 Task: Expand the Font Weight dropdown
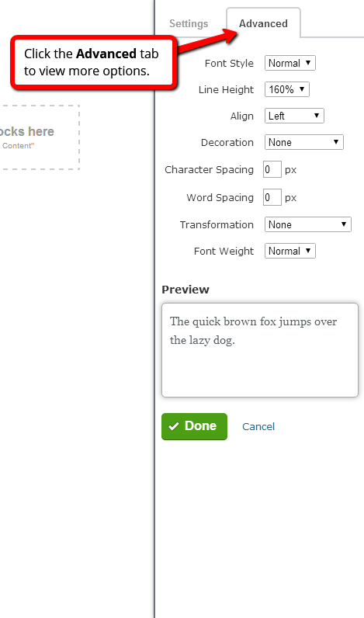(x=290, y=251)
